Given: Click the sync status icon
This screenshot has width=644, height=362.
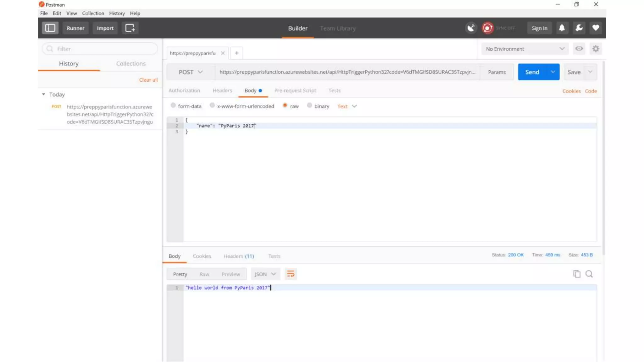Looking at the screenshot, I should (487, 28).
